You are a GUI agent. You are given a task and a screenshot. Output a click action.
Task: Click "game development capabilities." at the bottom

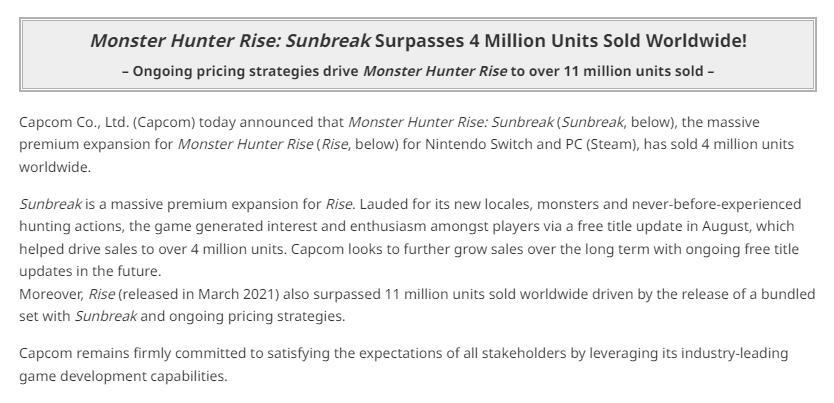click(x=123, y=376)
